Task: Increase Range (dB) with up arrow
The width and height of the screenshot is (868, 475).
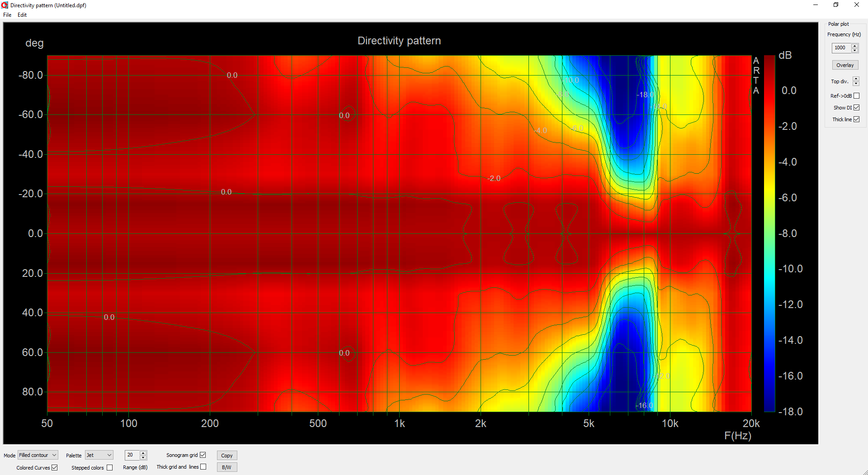Action: [143, 453]
